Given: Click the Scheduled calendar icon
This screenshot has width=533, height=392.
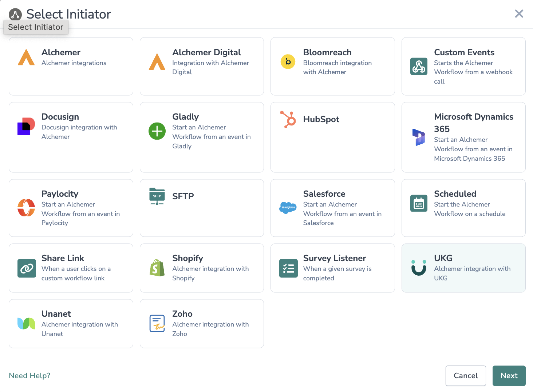Looking at the screenshot, I should [419, 203].
